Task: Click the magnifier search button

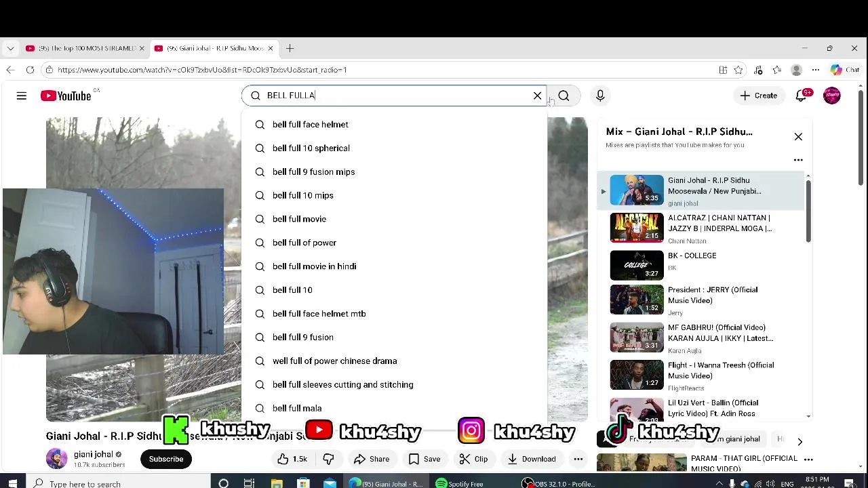Action: point(564,96)
